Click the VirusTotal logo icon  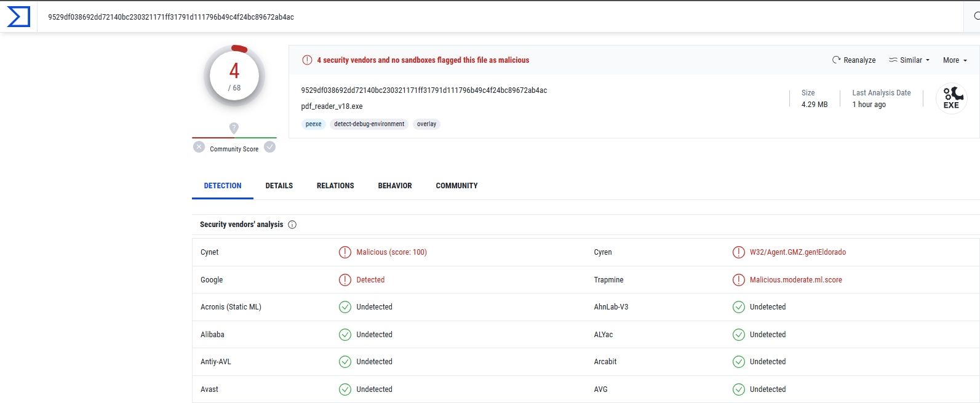(18, 17)
